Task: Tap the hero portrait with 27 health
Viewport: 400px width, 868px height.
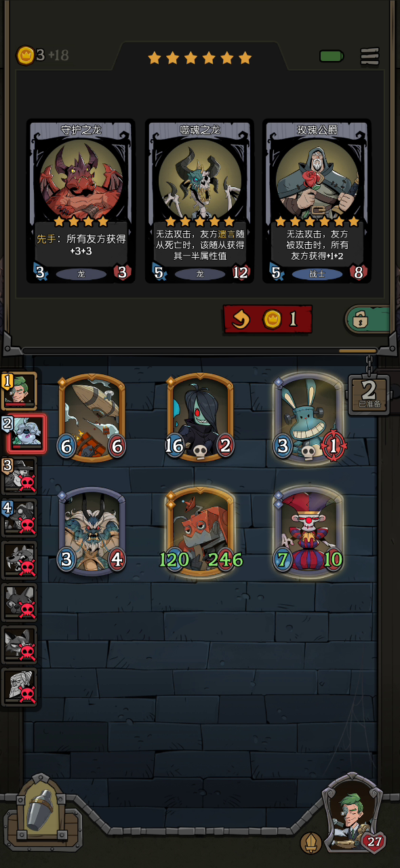Action: [353, 814]
